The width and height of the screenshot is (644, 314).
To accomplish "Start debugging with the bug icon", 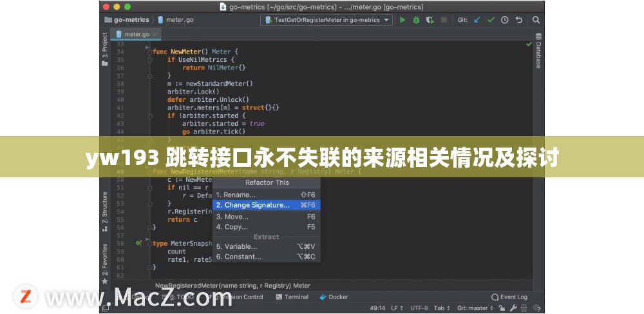I will tap(417, 20).
